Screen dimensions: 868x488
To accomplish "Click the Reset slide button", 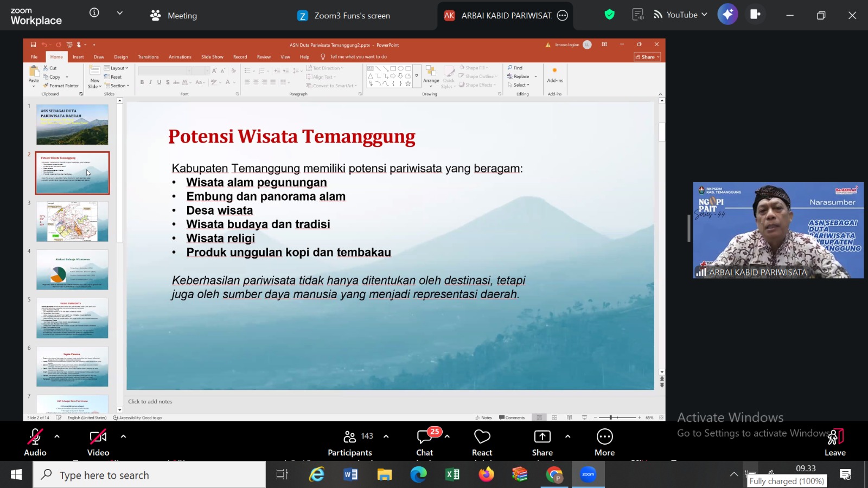I will point(113,77).
